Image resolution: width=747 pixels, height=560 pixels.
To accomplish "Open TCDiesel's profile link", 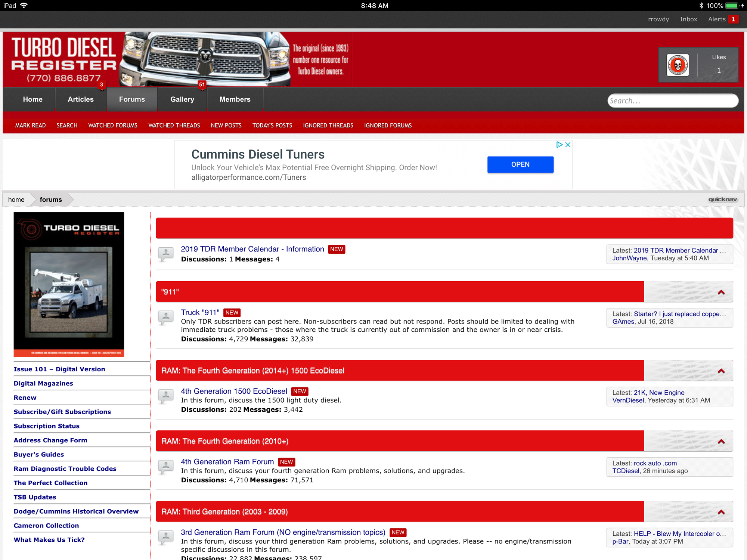I will tap(626, 471).
